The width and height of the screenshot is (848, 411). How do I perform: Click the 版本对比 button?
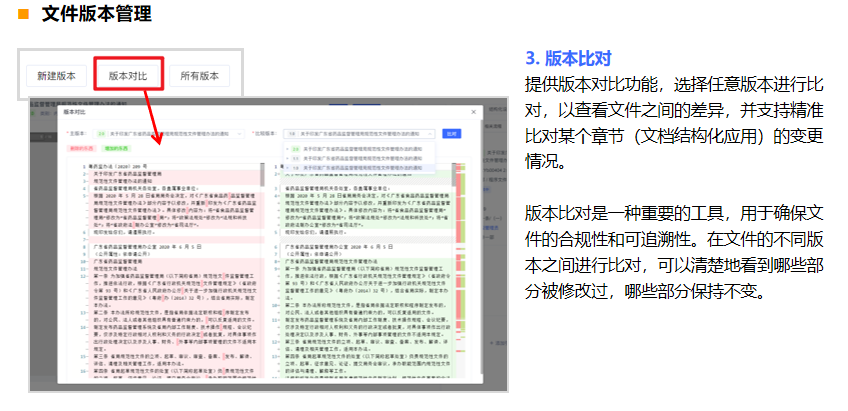pos(128,76)
